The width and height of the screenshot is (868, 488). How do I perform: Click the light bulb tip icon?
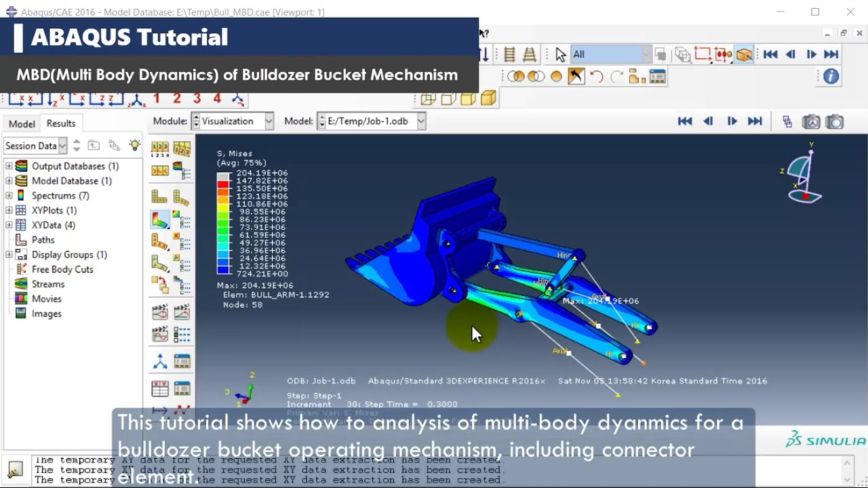coord(135,145)
